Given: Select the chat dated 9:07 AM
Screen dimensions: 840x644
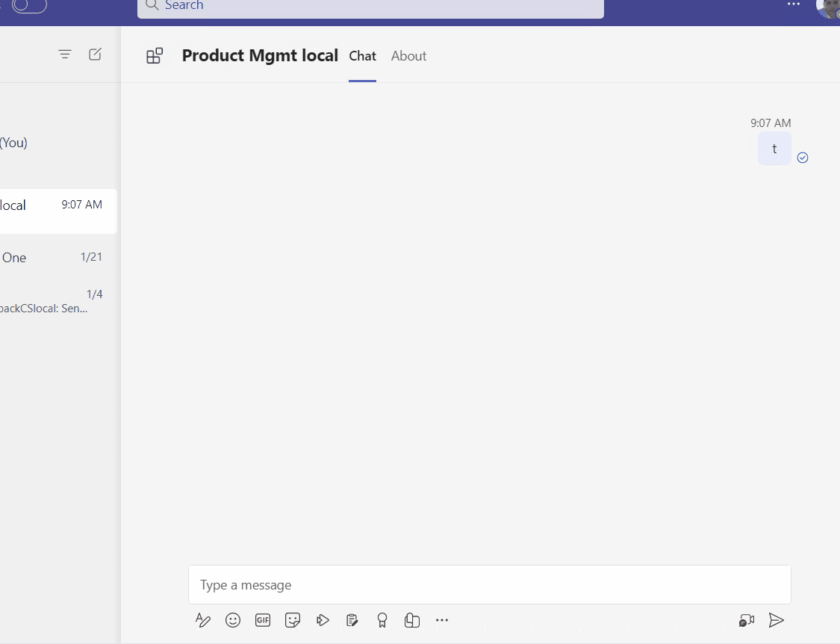Looking at the screenshot, I should [57, 211].
